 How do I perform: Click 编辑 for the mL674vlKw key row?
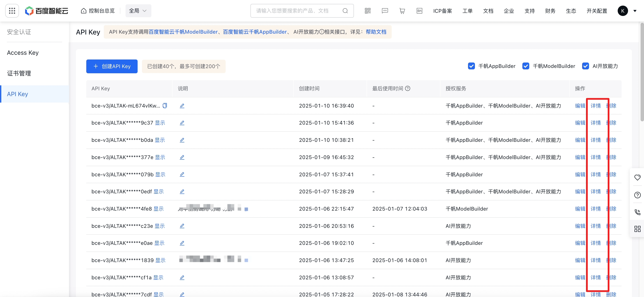click(x=580, y=106)
